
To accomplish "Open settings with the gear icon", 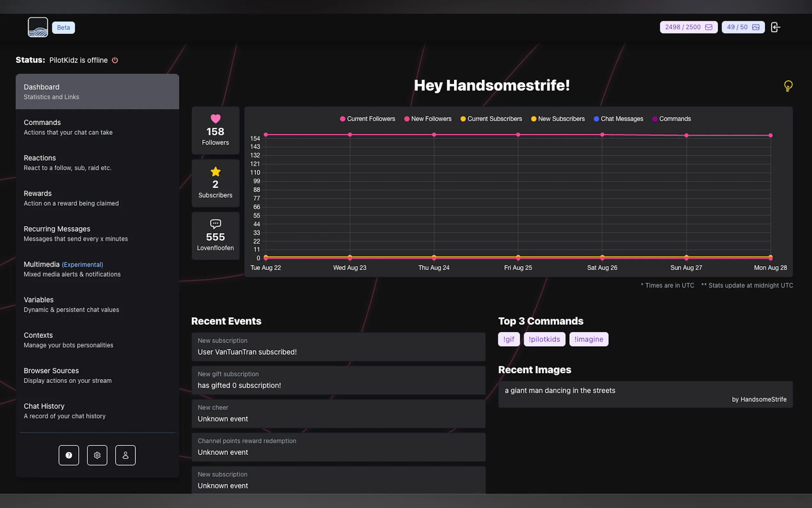I will pos(97,455).
